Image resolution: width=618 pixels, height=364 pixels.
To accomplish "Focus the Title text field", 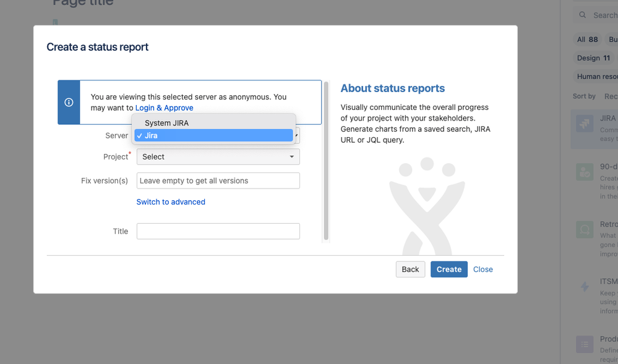I will click(x=218, y=231).
